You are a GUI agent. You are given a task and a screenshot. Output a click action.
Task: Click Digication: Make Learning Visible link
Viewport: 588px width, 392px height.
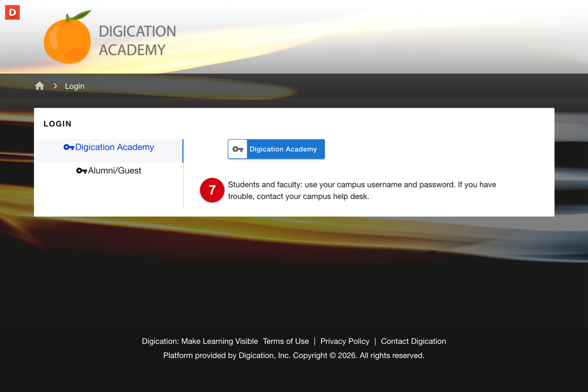click(x=200, y=341)
